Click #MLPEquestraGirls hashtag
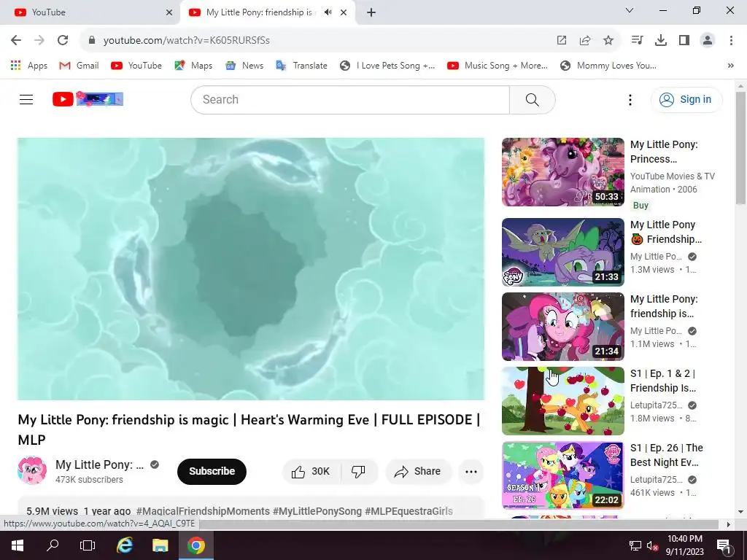This screenshot has height=560, width=747. coord(409,511)
